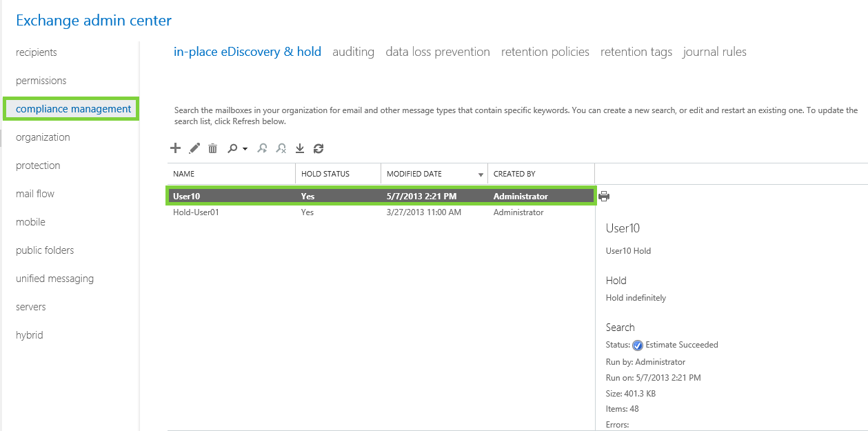Click the Items: 48 detail
The height and width of the screenshot is (431, 868).
click(623, 409)
